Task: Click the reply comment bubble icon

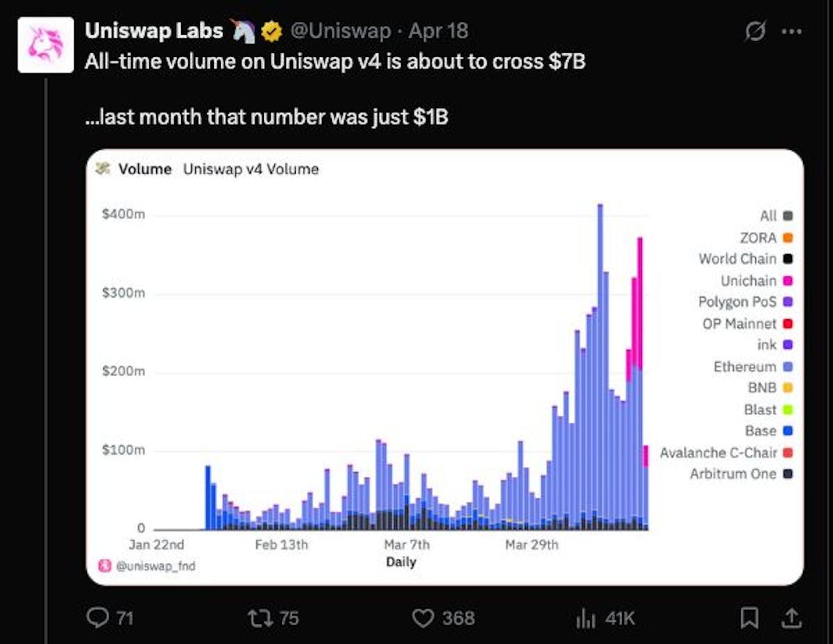Action: tap(97, 618)
